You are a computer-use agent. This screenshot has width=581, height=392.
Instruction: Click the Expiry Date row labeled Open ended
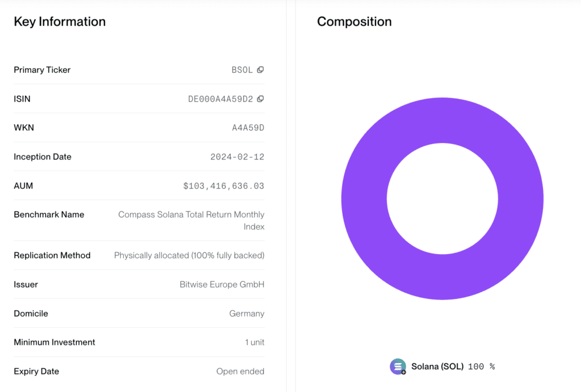139,371
